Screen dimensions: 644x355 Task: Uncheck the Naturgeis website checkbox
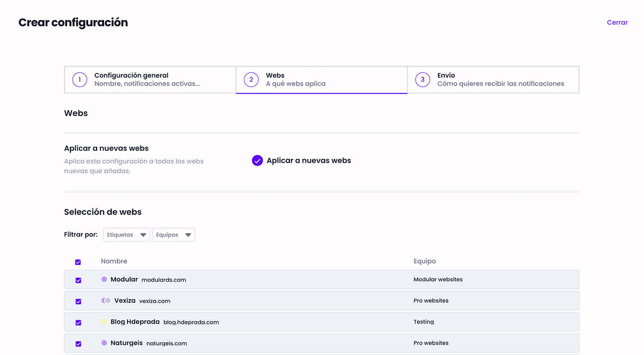click(x=78, y=344)
